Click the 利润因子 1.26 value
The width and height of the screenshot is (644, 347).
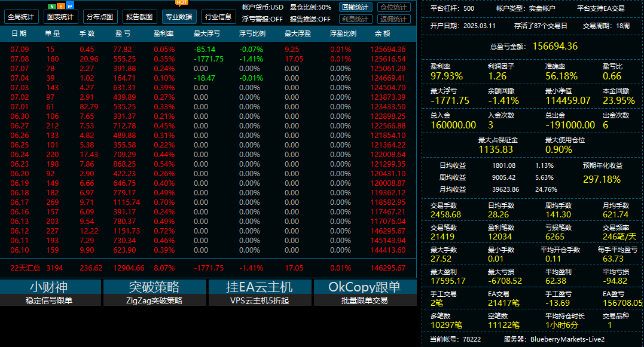497,76
